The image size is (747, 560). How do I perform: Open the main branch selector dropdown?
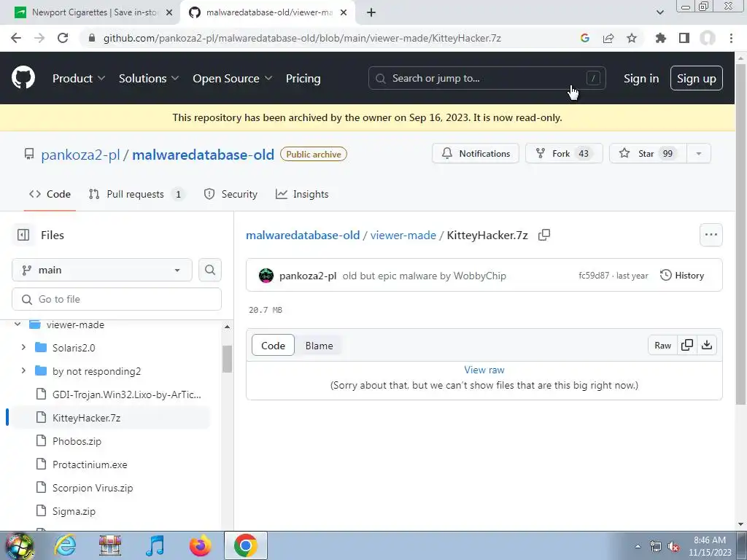point(102,270)
